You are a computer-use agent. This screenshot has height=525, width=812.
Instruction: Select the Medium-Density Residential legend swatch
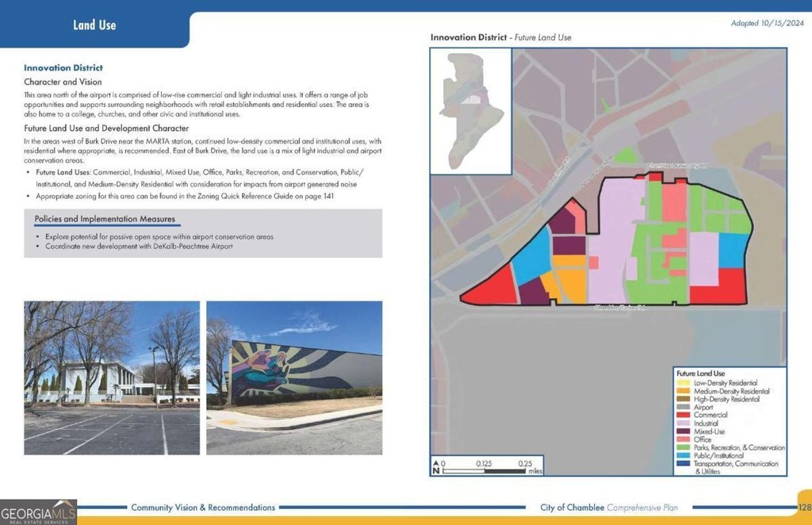coord(683,391)
